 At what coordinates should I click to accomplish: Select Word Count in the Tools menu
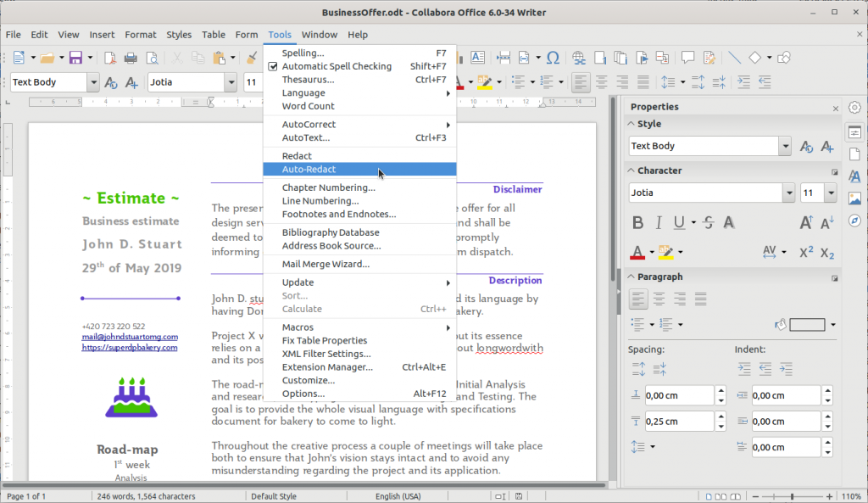tap(359, 106)
